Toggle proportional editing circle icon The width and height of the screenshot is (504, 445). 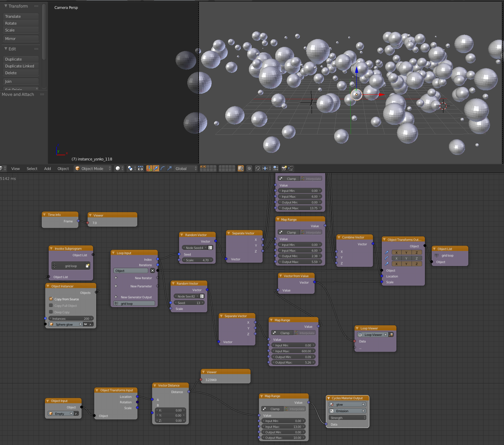[x=249, y=168]
